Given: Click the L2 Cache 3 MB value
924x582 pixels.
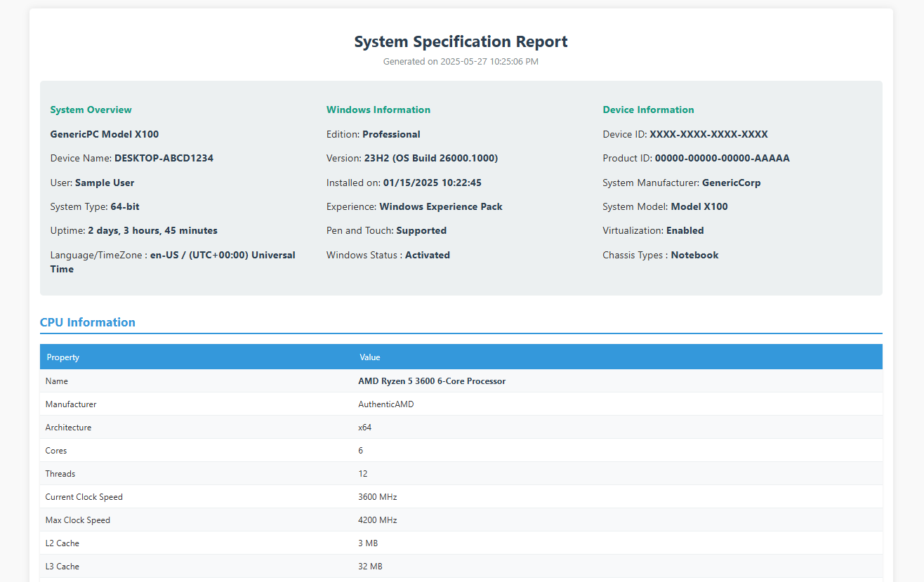Looking at the screenshot, I should coord(368,543).
